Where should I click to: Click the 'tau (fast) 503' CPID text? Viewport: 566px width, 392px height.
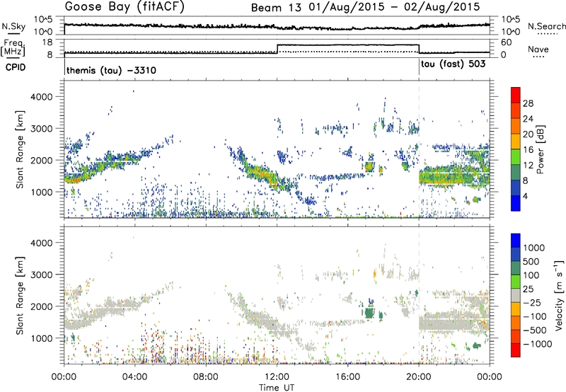click(453, 64)
